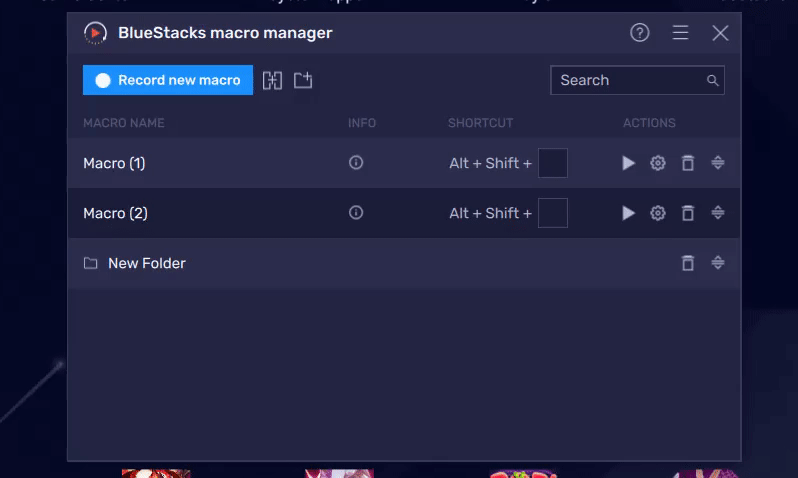Click the MACRO NAME column header
The height and width of the screenshot is (478, 798).
[x=124, y=123]
